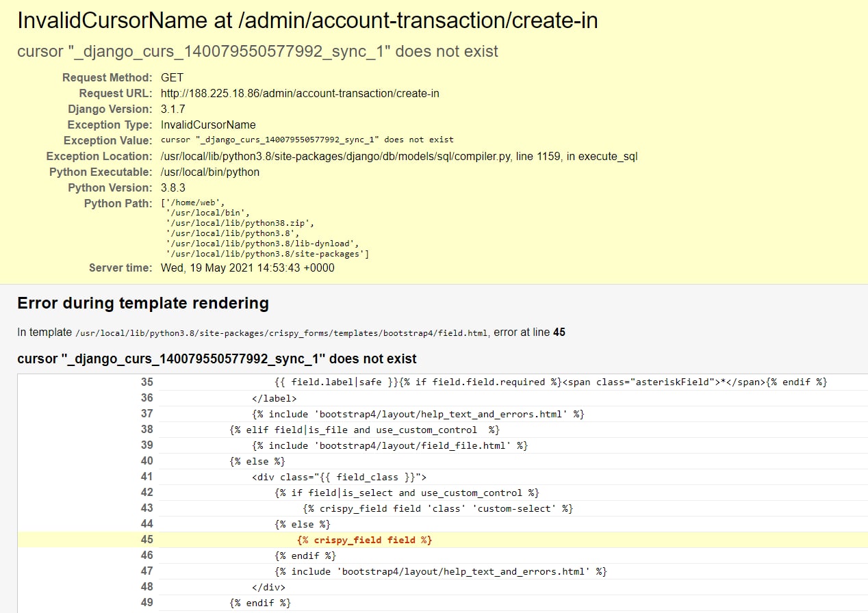
Task: Click the monospaced Exception Value text
Action: 307,140
